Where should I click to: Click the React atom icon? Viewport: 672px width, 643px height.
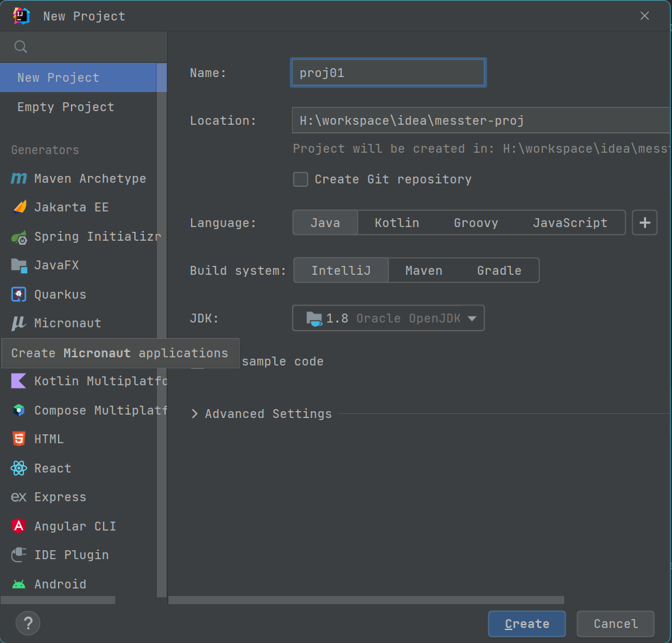[x=18, y=468]
